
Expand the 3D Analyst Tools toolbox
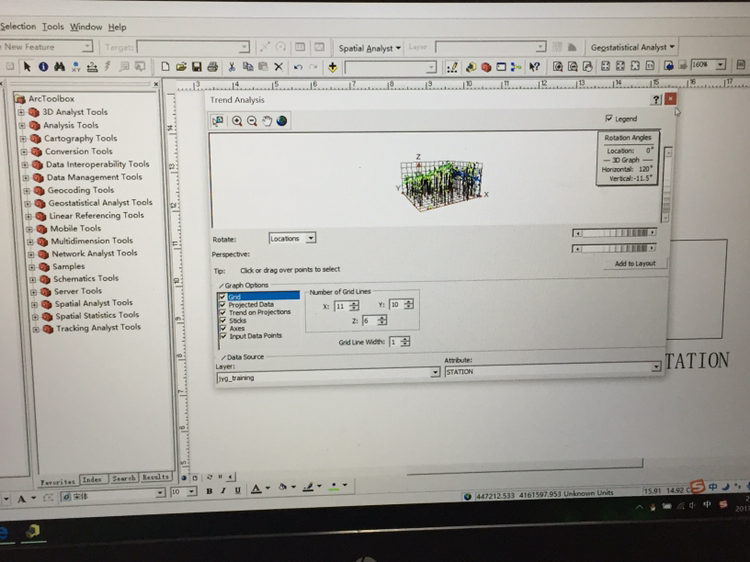coord(21,112)
